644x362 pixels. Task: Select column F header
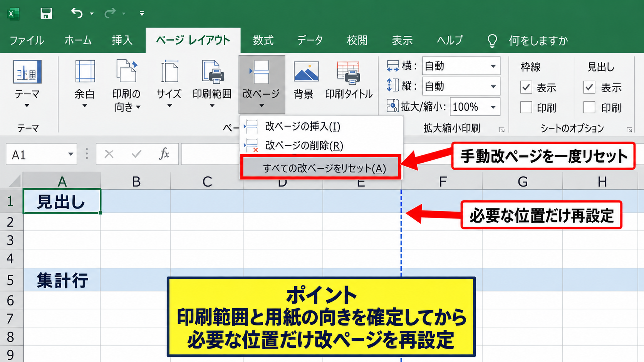pyautogui.click(x=443, y=181)
